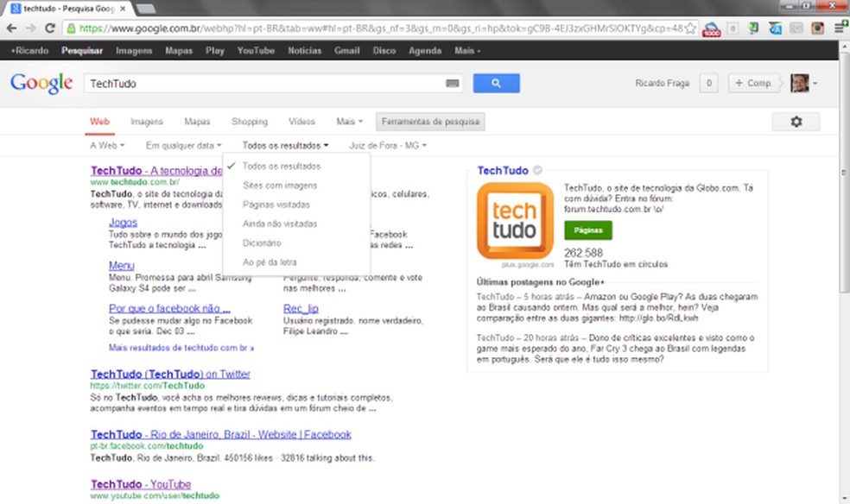850x504 pixels.
Task: Click the blue magnifier search button
Action: pyautogui.click(x=496, y=84)
